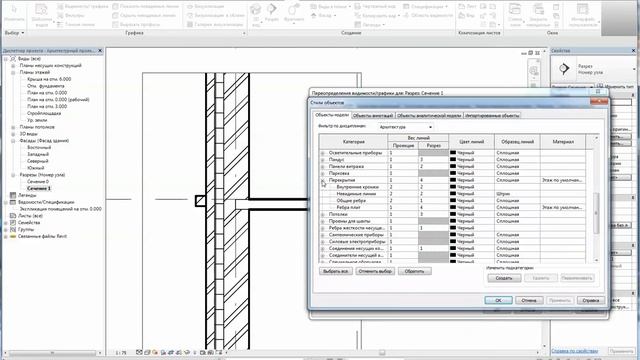640x360 pixels.
Task: Expand Панели витража category row
Action: pyautogui.click(x=322, y=167)
